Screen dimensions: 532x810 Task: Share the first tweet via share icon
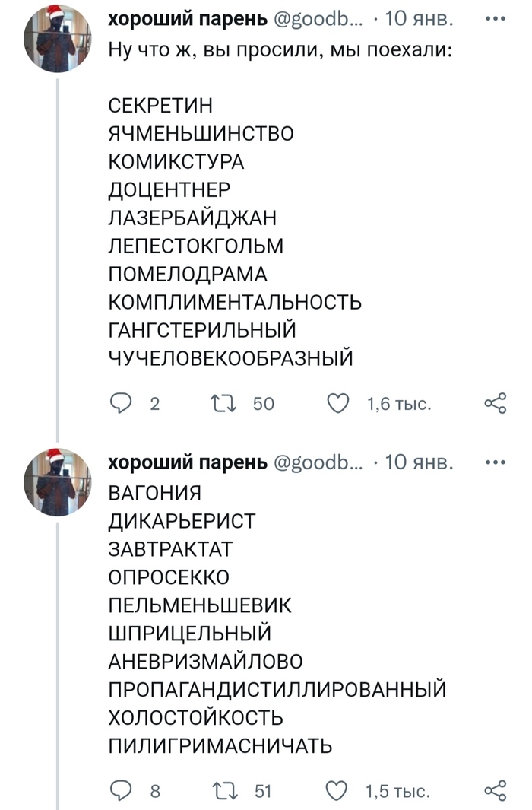[x=496, y=404]
